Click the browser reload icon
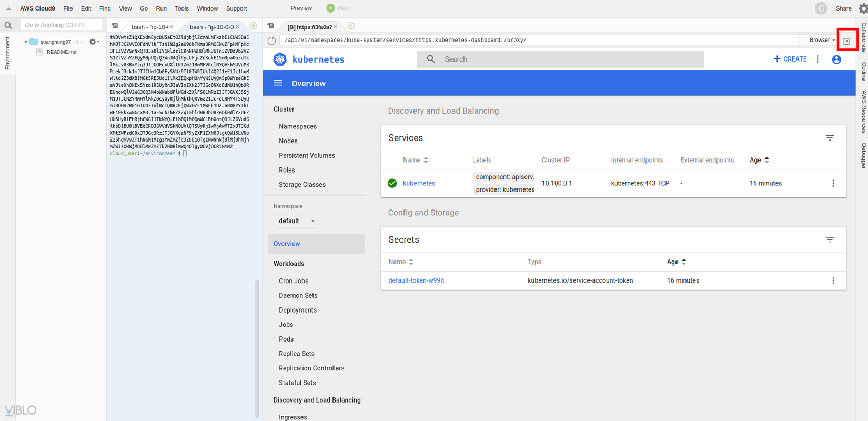This screenshot has width=868, height=421. tap(272, 41)
